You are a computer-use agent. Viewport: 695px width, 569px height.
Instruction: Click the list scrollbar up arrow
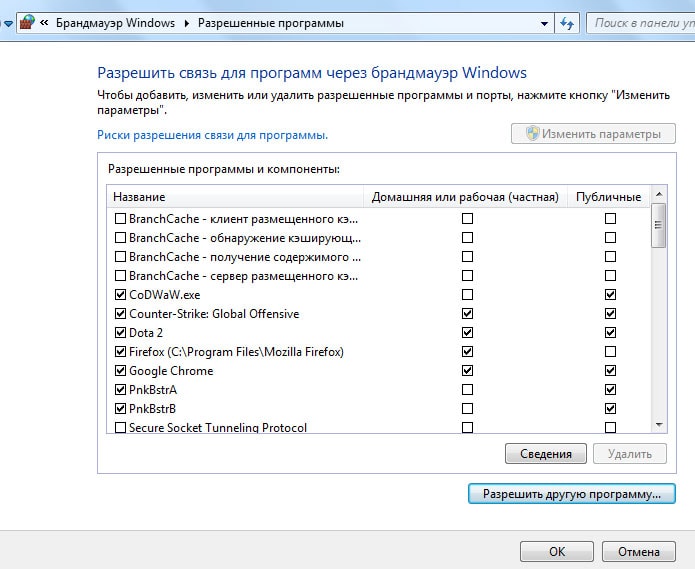pyautogui.click(x=659, y=194)
